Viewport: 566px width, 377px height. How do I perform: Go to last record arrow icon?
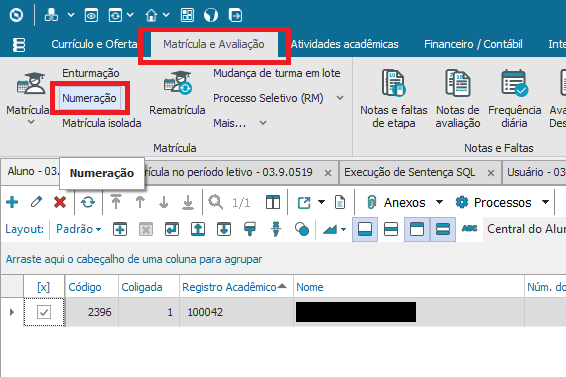point(188,202)
